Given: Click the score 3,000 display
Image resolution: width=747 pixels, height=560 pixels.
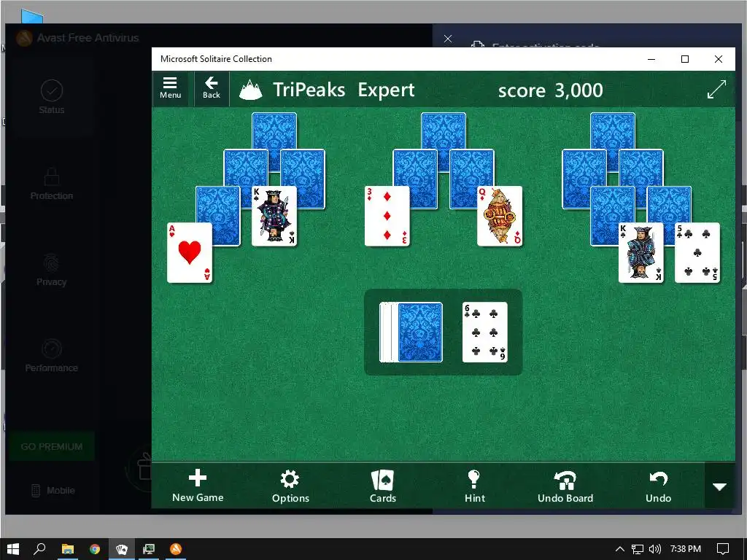Looking at the screenshot, I should [550, 90].
